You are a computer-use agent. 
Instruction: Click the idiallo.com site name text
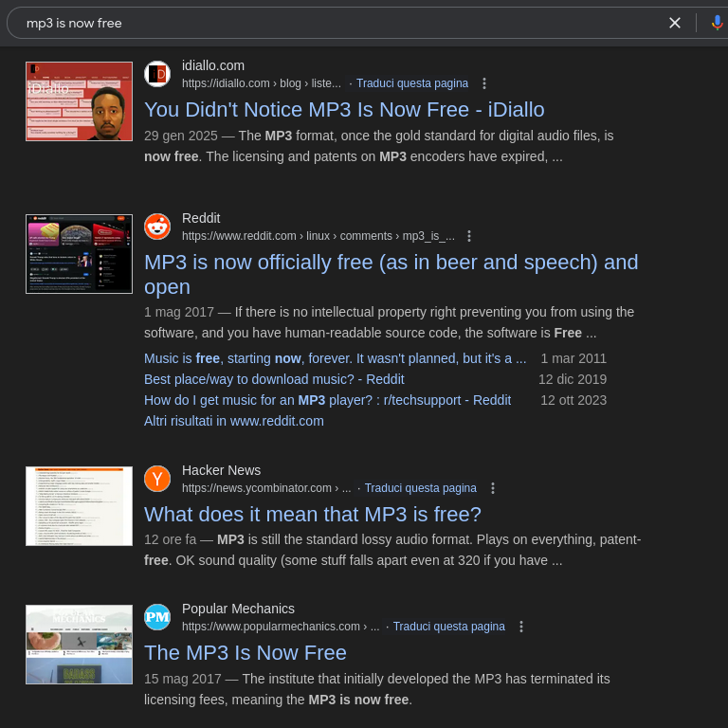213,66
